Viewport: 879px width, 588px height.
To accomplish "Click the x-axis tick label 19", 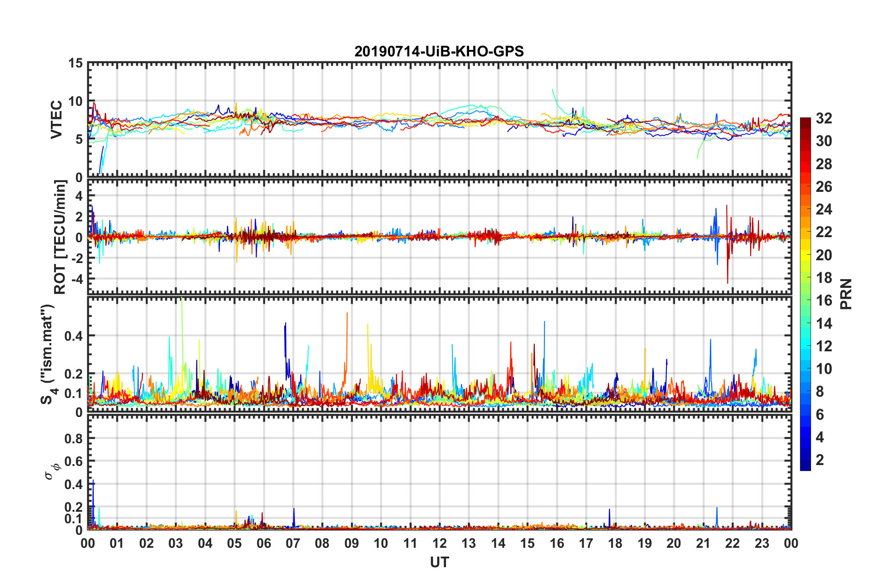I will tap(645, 543).
